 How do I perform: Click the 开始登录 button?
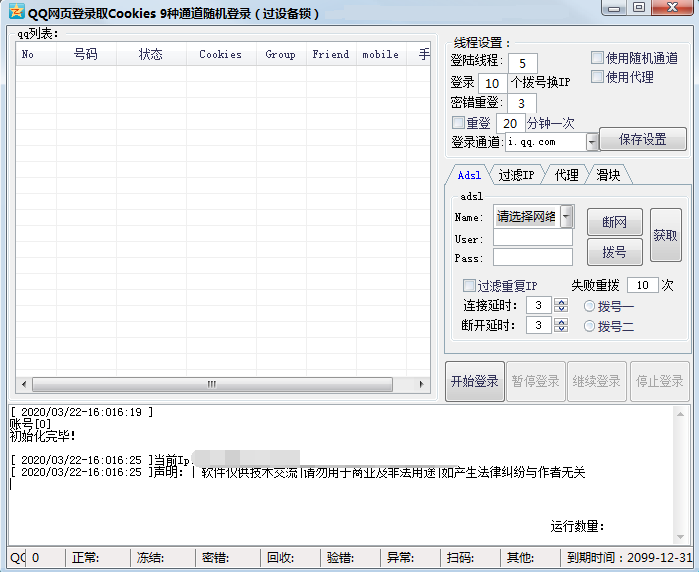475,382
